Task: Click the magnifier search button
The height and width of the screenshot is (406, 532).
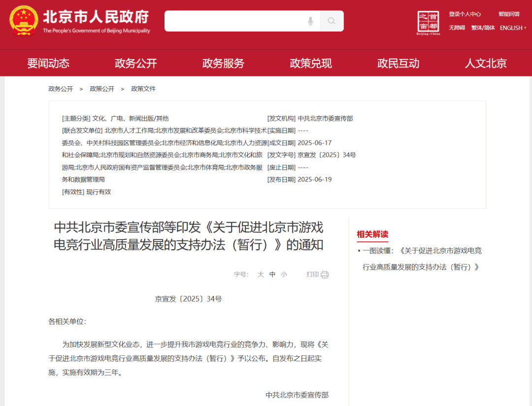Action: (x=332, y=21)
